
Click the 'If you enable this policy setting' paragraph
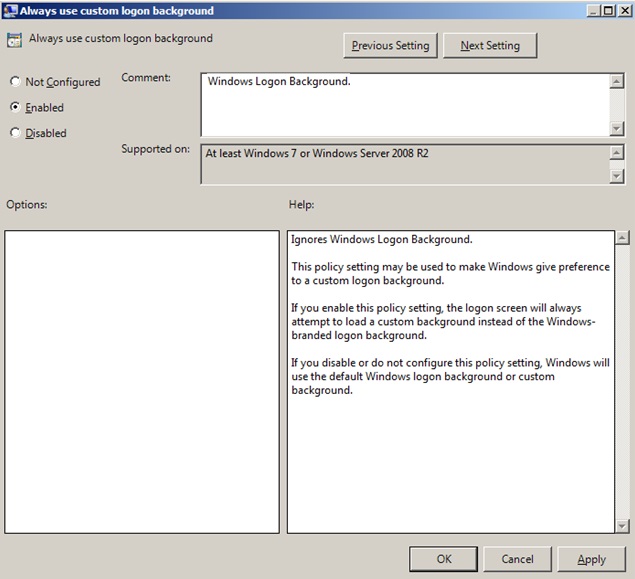tap(443, 321)
